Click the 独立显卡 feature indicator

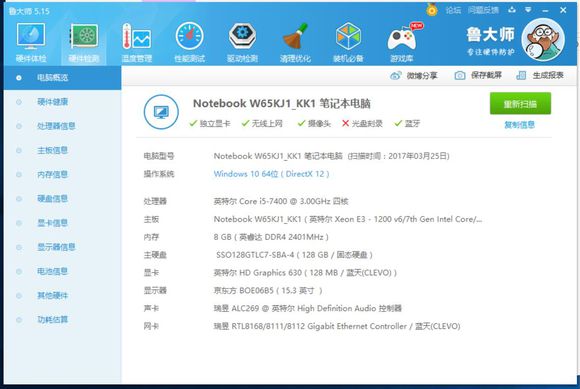(210, 124)
